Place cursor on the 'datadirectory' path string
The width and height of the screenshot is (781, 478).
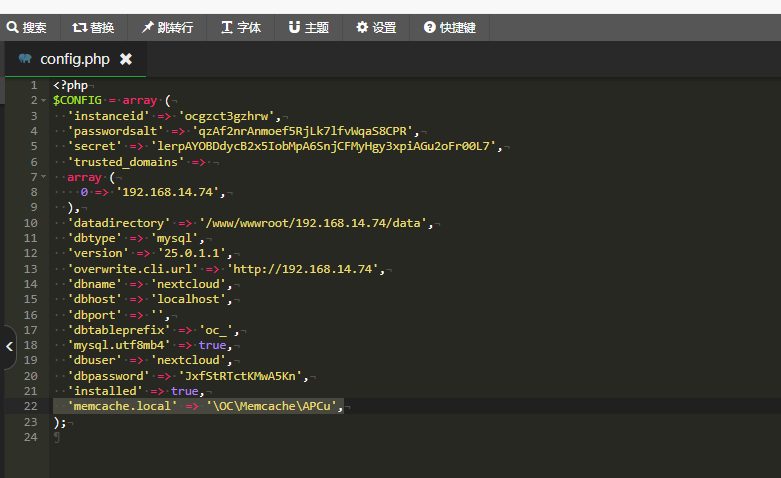pyautogui.click(x=314, y=223)
